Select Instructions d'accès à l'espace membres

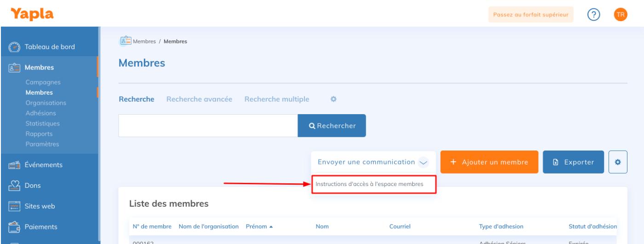pyautogui.click(x=369, y=184)
